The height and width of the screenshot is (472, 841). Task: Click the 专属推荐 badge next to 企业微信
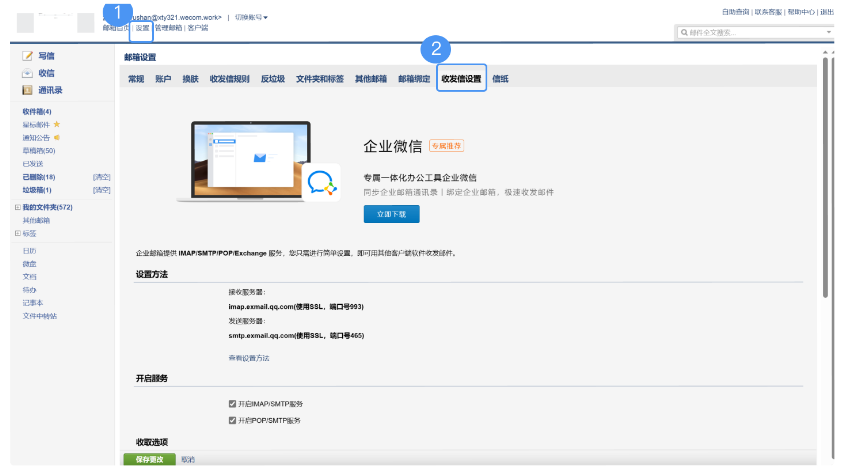(446, 146)
